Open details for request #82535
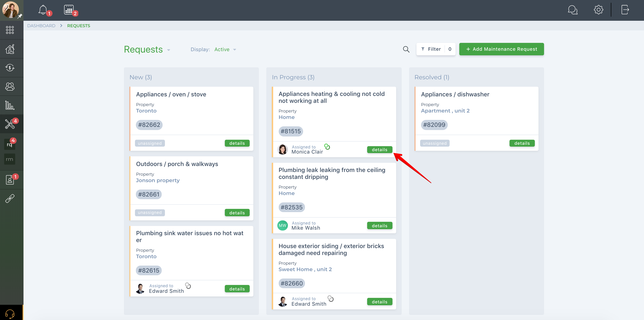Screen dimensions: 644x320 pos(380,226)
